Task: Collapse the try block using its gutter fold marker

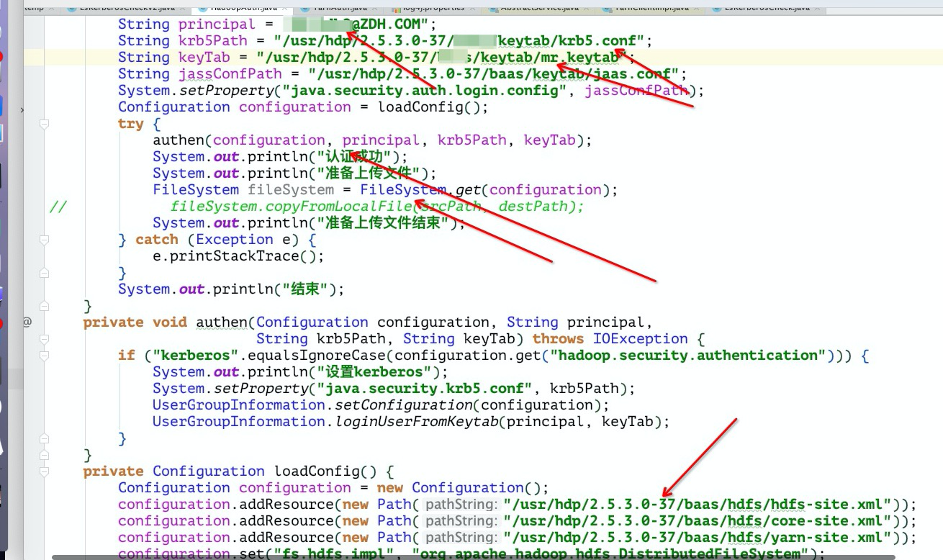Action: click(44, 124)
